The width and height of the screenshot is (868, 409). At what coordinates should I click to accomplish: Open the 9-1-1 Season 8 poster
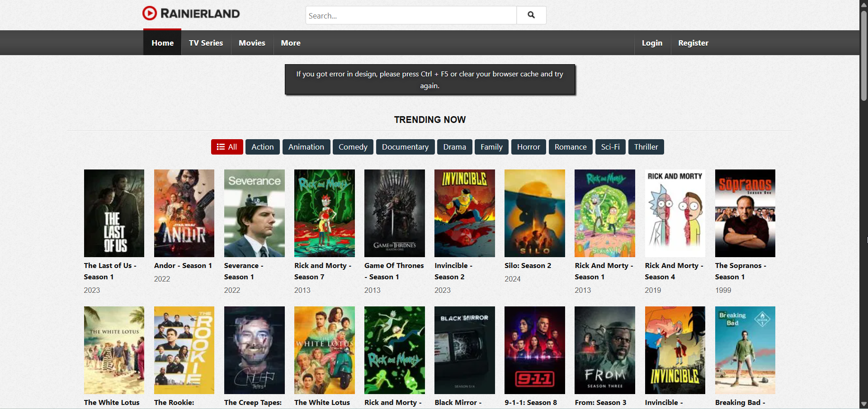[535, 350]
